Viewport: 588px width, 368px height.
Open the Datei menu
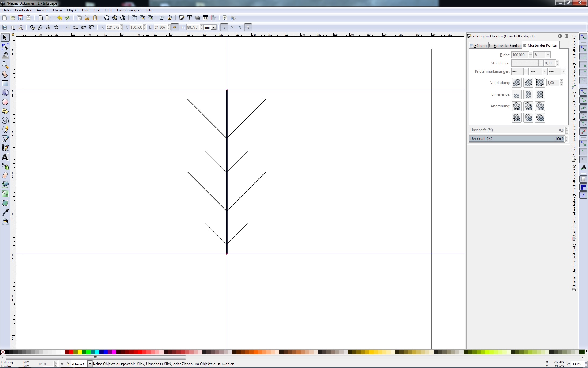6,10
